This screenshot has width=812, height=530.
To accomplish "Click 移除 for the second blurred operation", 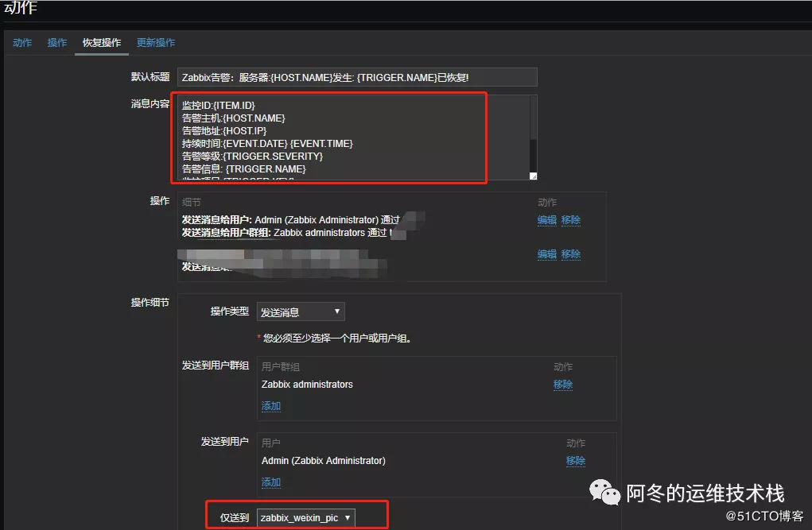I will tap(571, 254).
